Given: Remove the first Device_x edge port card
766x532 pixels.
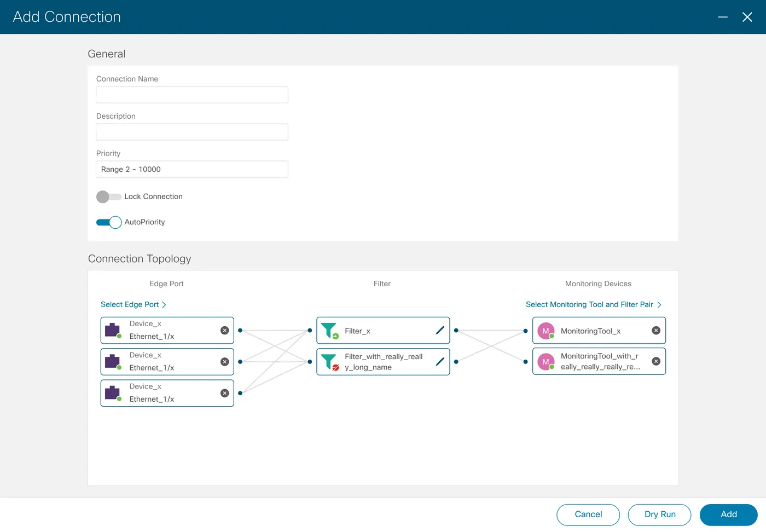Looking at the screenshot, I should 224,331.
